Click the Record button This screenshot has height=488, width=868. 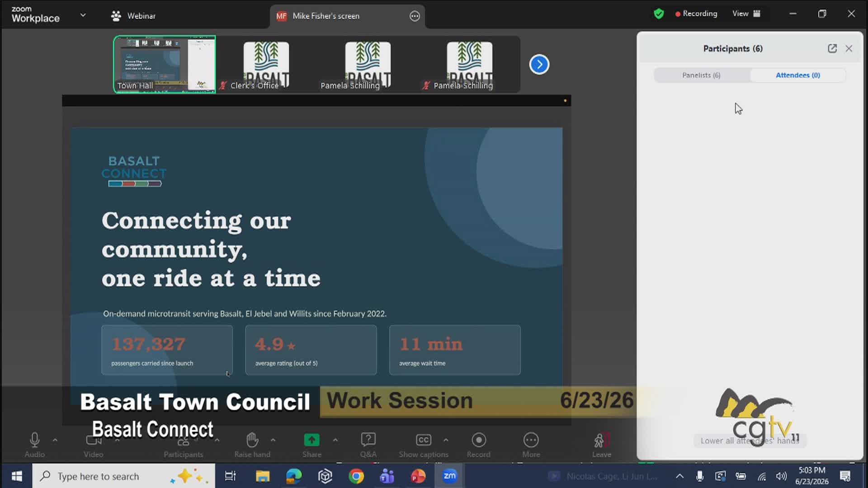pyautogui.click(x=479, y=445)
